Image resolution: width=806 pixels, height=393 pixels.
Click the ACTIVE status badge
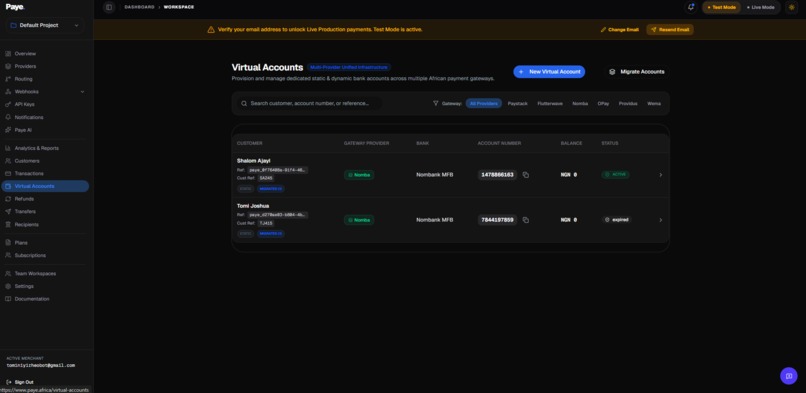(x=615, y=175)
